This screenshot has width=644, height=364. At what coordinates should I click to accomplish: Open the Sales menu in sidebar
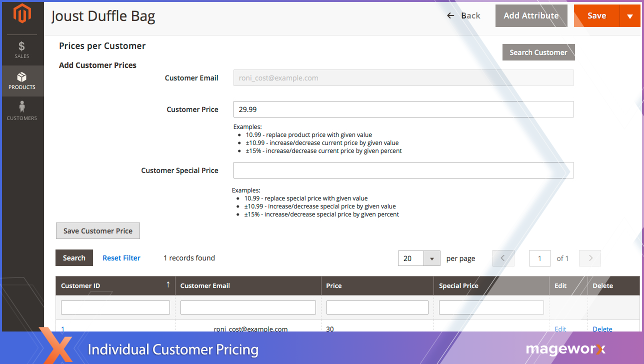pyautogui.click(x=22, y=49)
